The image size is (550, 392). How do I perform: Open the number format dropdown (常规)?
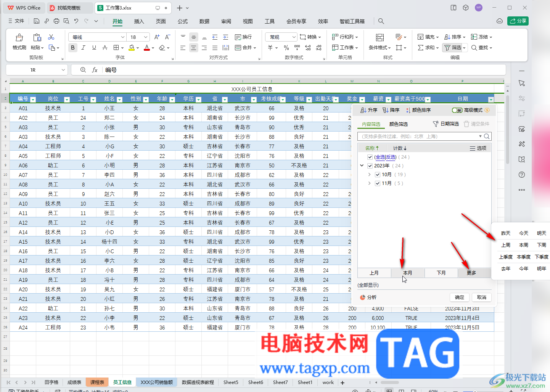tap(294, 37)
